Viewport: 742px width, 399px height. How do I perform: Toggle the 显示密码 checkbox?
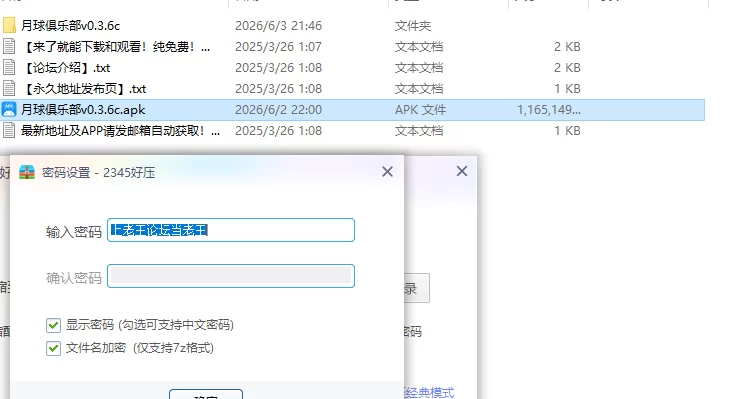click(53, 325)
